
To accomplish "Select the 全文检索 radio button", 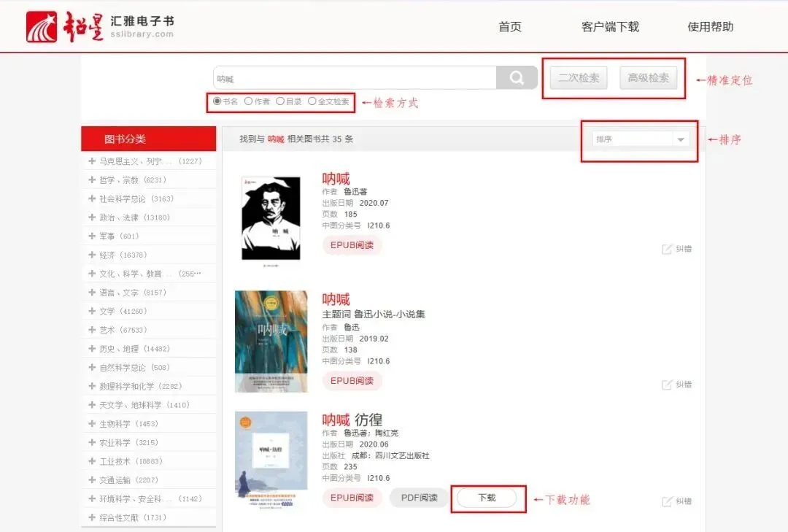I will 312,101.
